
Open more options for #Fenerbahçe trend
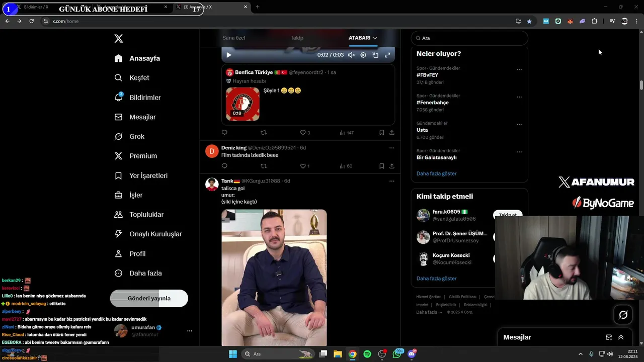[519, 97]
